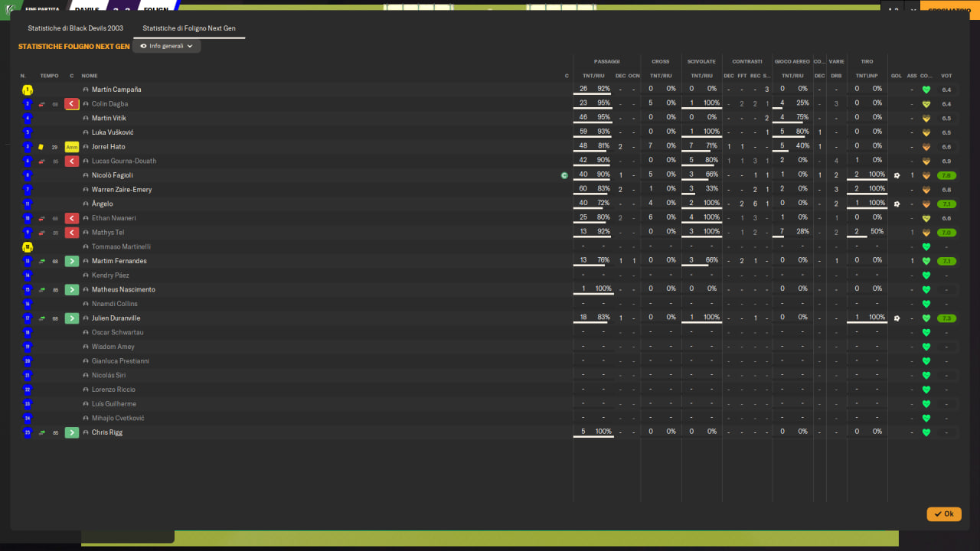Click the goal ball icon in Julien Duranville's row

pos(897,318)
